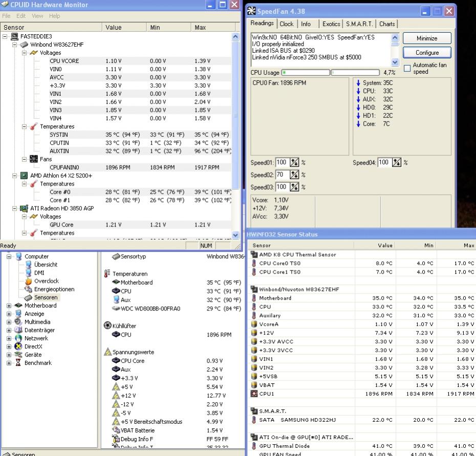The width and height of the screenshot is (476, 456).
Task: Click the ATI Radeon graphics card icon
Action: (x=24, y=209)
